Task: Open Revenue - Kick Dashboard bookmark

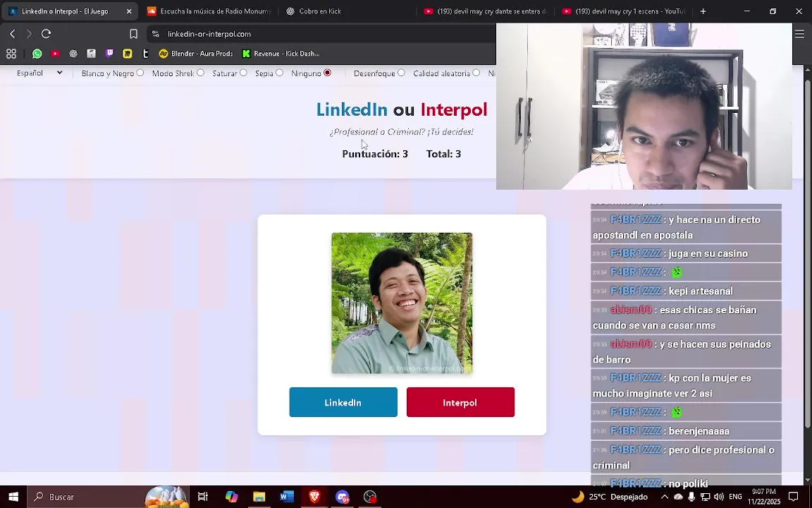Action: coord(281,54)
